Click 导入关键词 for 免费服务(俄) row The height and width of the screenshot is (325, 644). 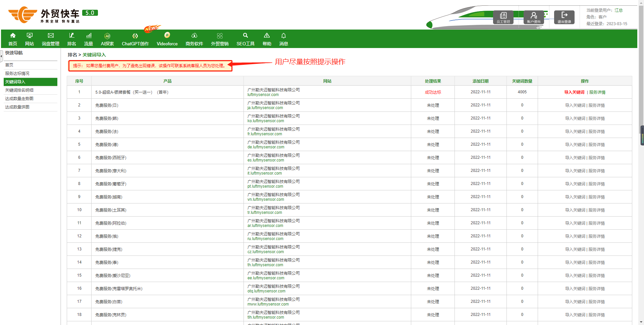point(575,236)
